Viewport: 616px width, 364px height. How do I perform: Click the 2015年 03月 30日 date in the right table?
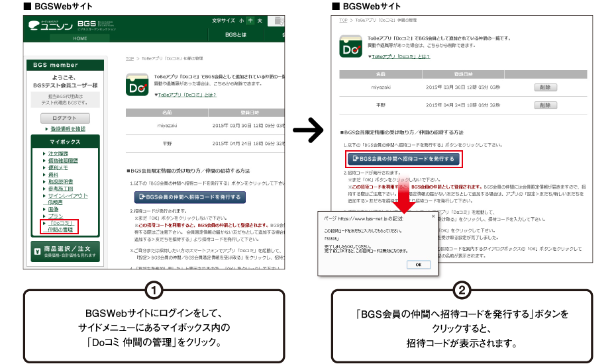coord(463,87)
